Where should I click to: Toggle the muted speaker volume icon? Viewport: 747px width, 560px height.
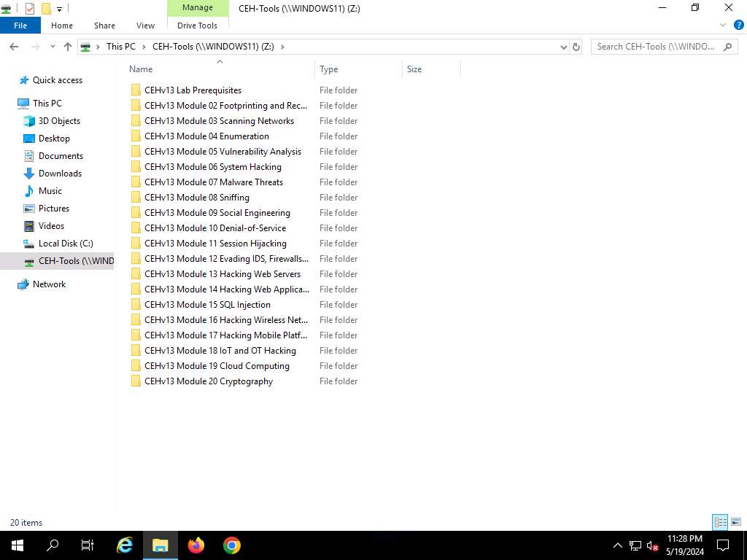[x=653, y=545]
